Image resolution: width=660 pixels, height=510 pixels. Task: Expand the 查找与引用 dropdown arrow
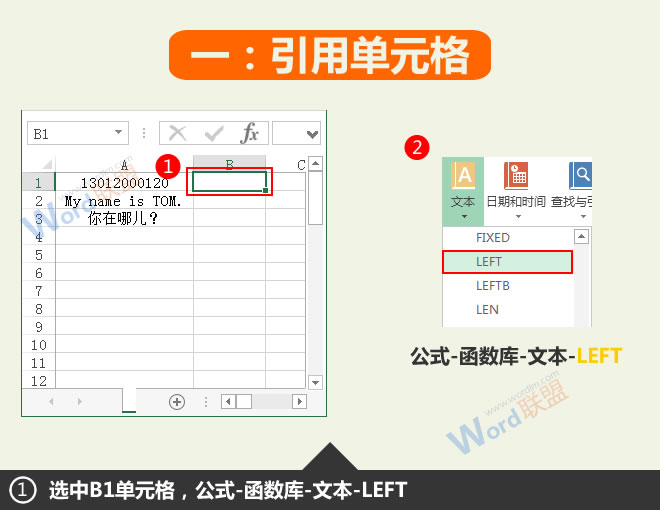click(x=583, y=217)
